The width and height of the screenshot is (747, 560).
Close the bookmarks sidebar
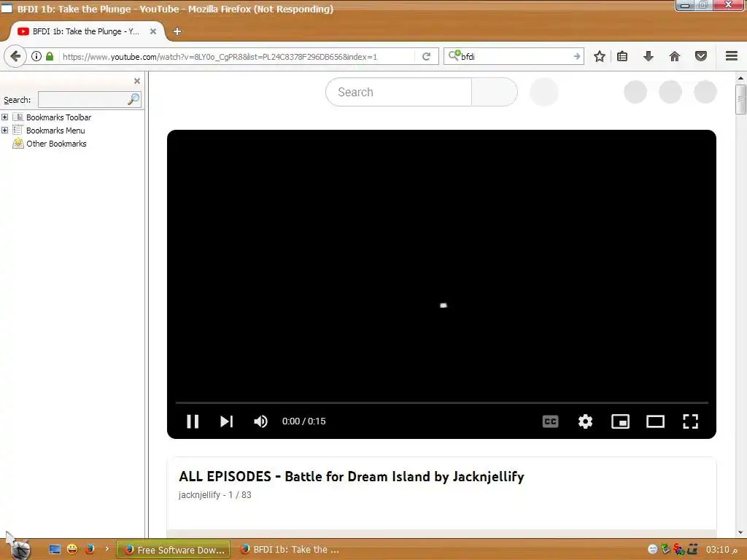click(x=137, y=81)
